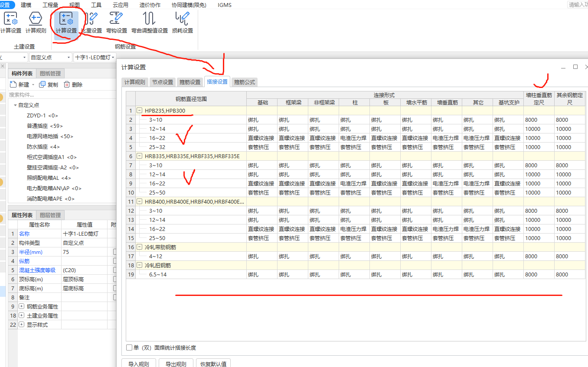
Task: Select the 构件列表 tab
Action: click(22, 74)
